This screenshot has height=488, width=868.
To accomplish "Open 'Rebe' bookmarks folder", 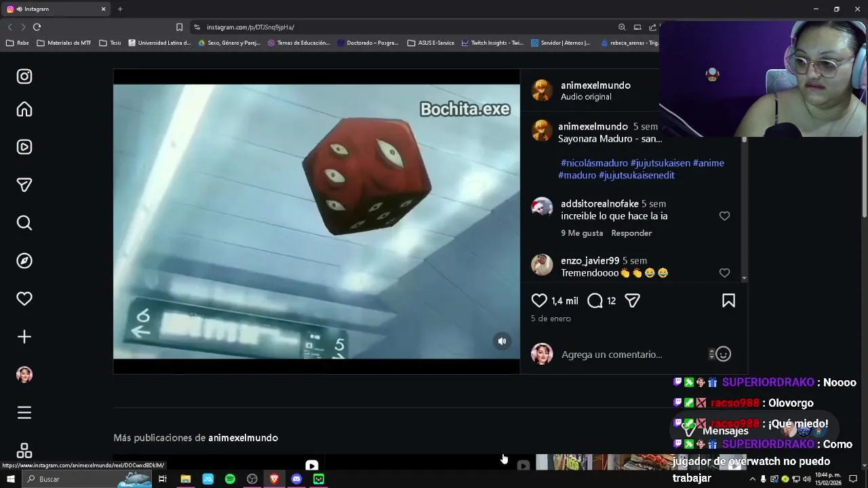I will point(18,43).
